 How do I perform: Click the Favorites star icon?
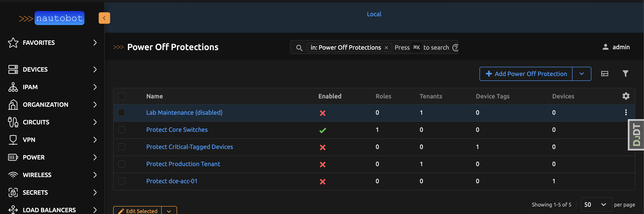[x=13, y=43]
